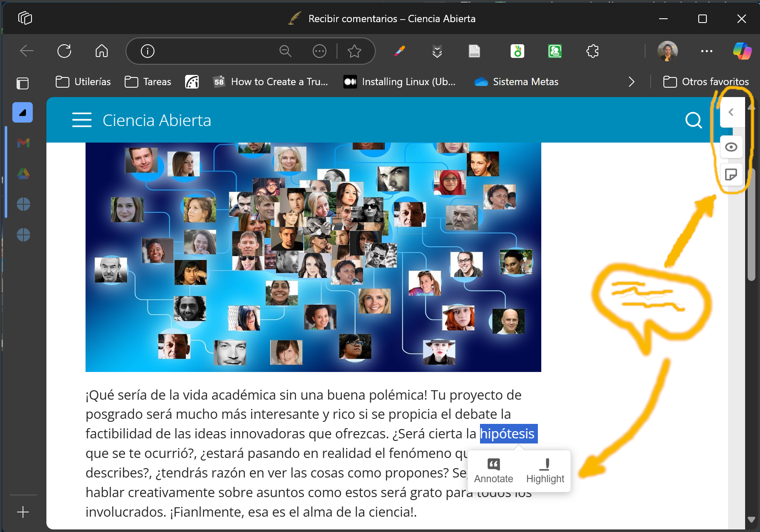Open the browser extensions puzzle icon

[x=592, y=51]
